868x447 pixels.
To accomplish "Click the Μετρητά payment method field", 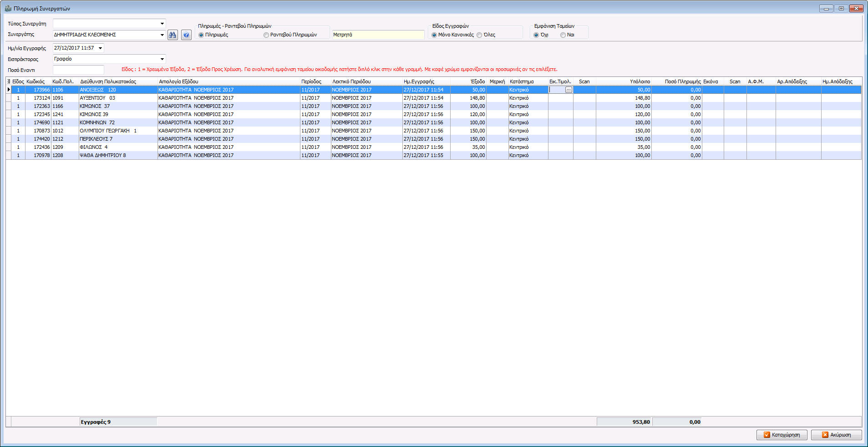I will 378,35.
